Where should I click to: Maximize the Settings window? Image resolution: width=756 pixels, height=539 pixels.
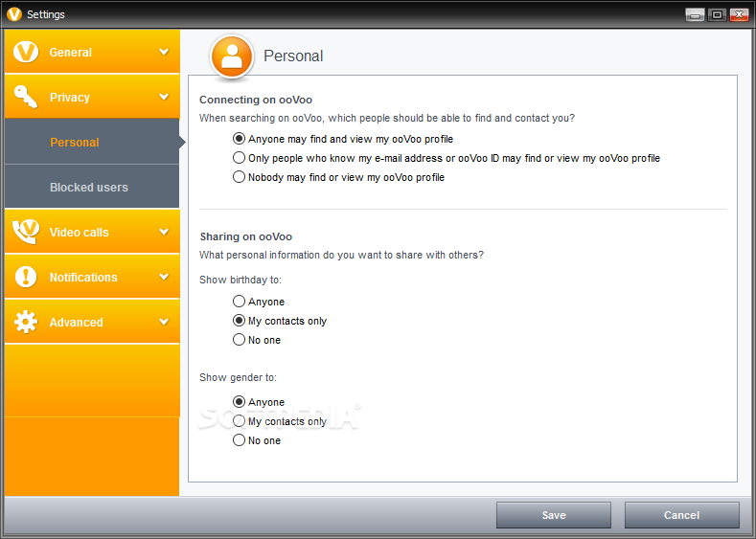pos(717,15)
